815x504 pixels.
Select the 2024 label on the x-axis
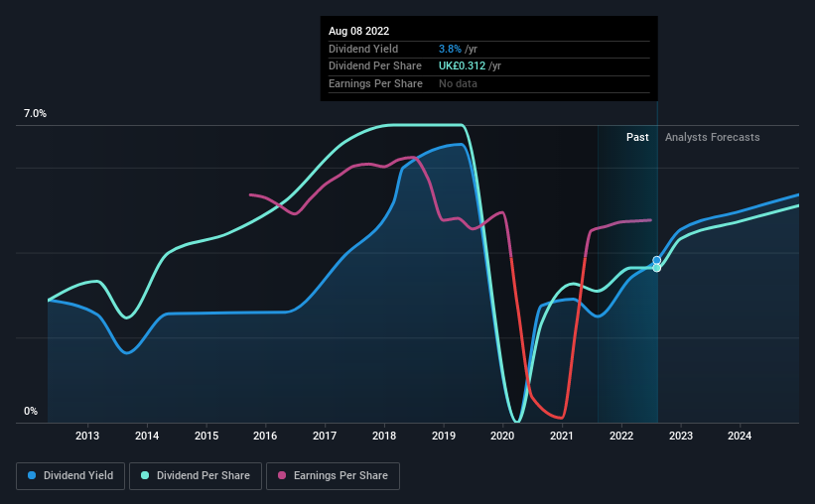740,436
